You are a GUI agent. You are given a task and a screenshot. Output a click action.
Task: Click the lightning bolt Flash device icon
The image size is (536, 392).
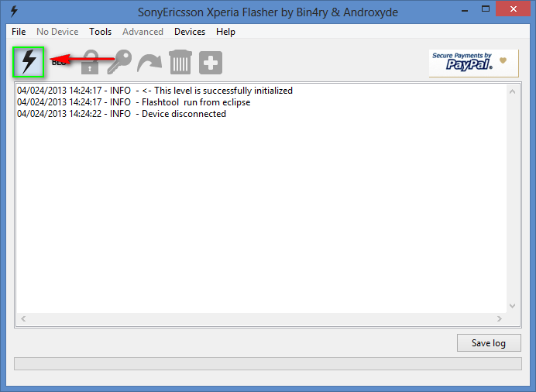29,62
